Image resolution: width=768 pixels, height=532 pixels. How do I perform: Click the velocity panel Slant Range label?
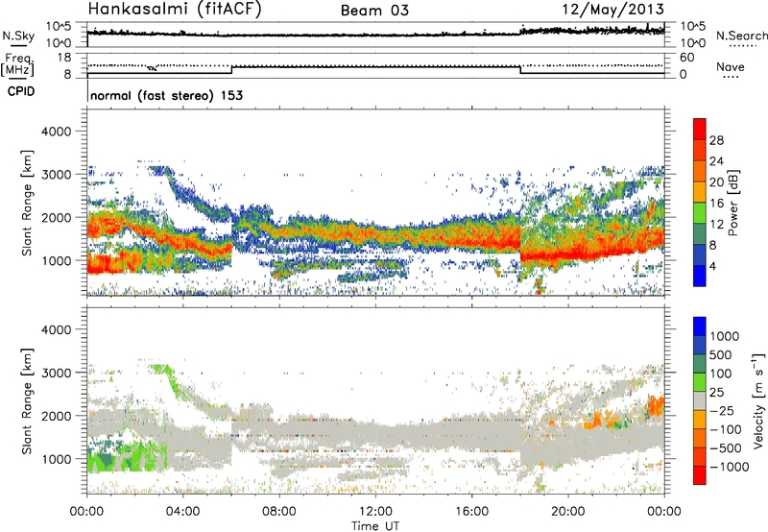pos(27,400)
